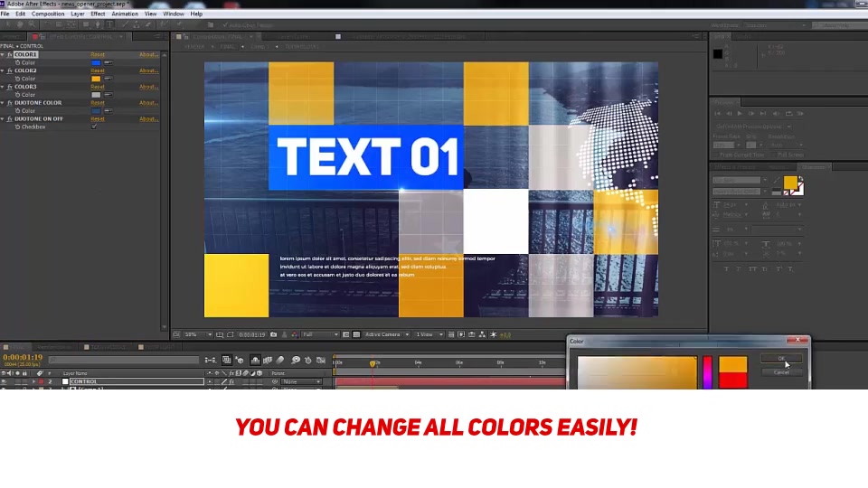
Task: Open the Full resolution dropdown
Action: pyautogui.click(x=319, y=334)
